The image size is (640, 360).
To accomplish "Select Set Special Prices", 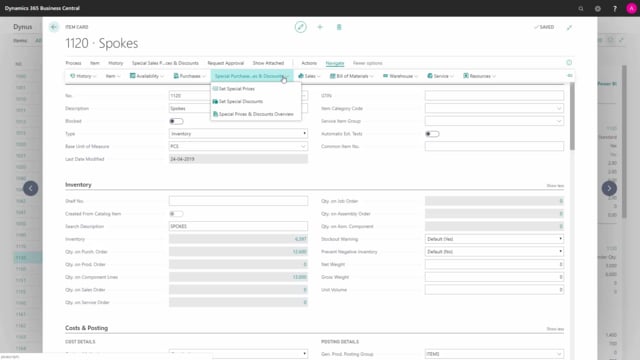I will [x=237, y=89].
